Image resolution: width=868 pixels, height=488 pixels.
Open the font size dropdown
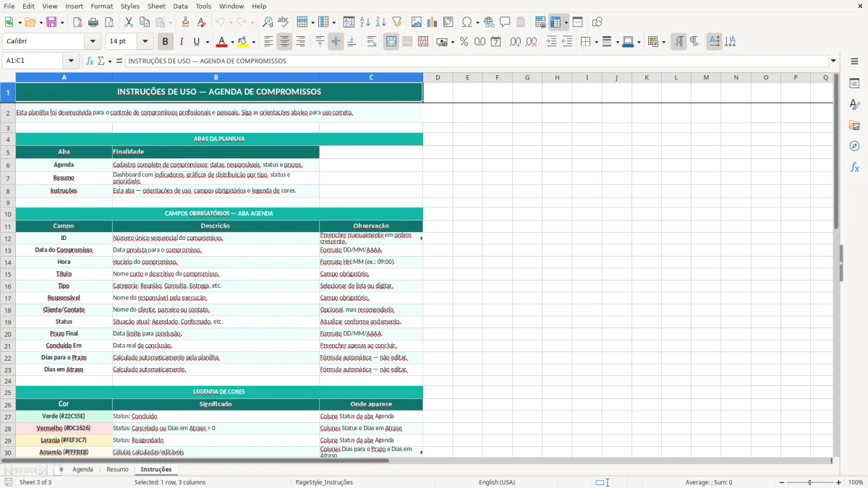145,42
